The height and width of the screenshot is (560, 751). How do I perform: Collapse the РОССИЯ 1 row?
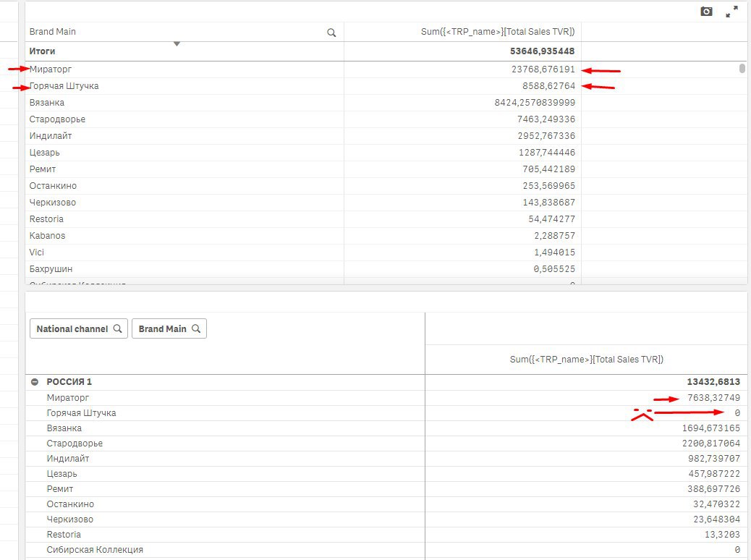click(x=35, y=382)
